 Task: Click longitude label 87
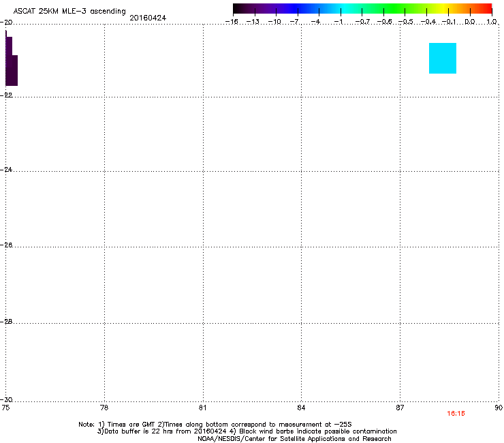click(x=400, y=408)
